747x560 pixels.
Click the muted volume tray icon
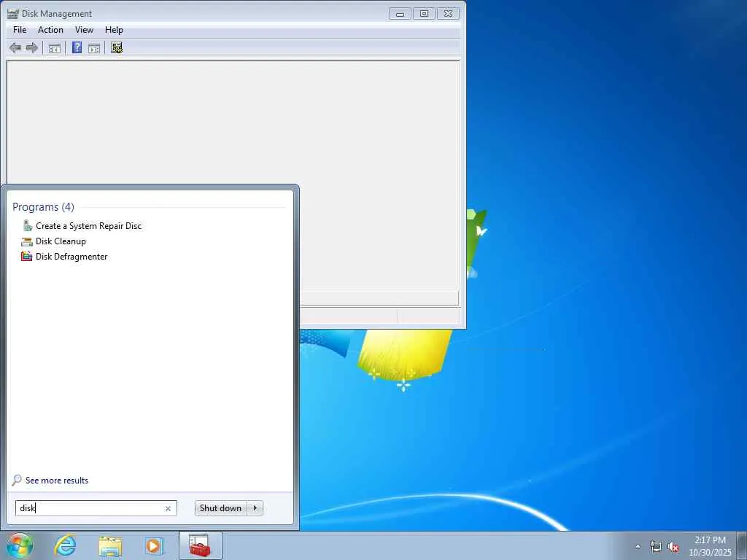[x=673, y=547]
